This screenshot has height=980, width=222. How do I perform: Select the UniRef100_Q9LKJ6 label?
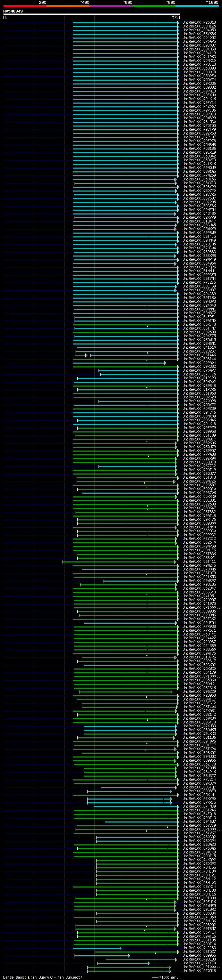pos(199,99)
